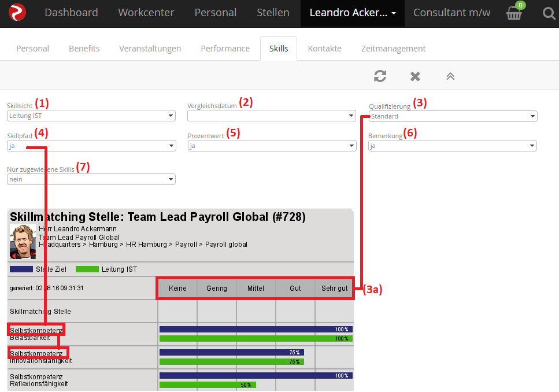
Task: Click the Innovationsfähigkeit green 75% bar
Action: (x=232, y=362)
